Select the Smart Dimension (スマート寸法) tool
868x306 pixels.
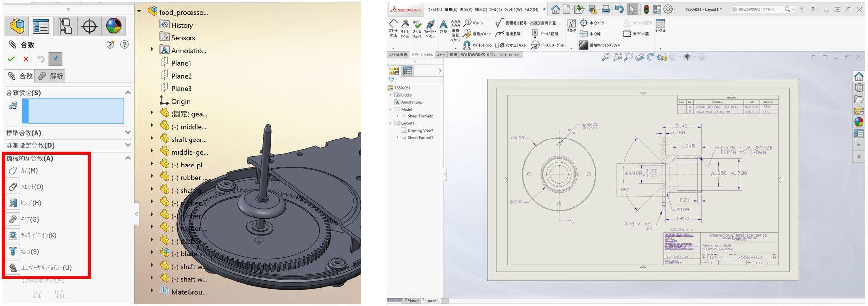click(x=393, y=28)
